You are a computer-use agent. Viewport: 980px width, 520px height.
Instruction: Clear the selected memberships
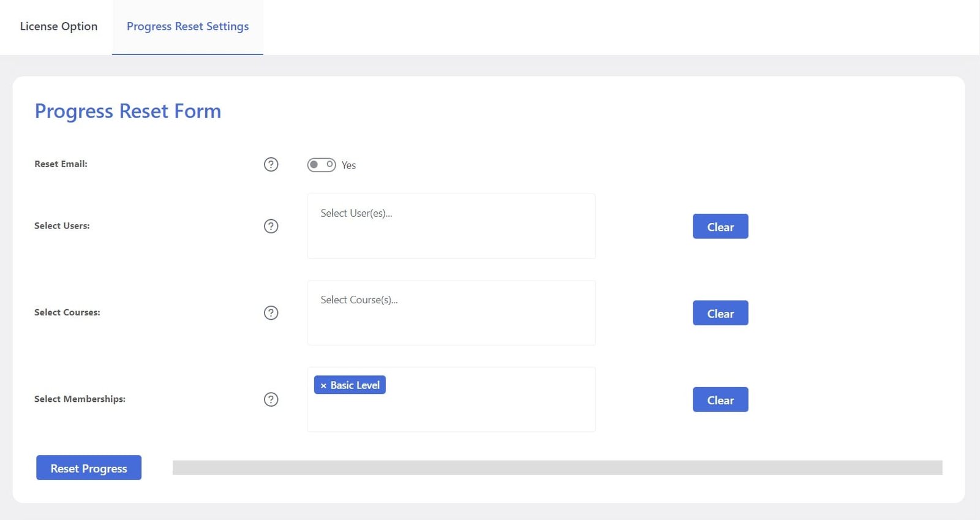click(720, 399)
